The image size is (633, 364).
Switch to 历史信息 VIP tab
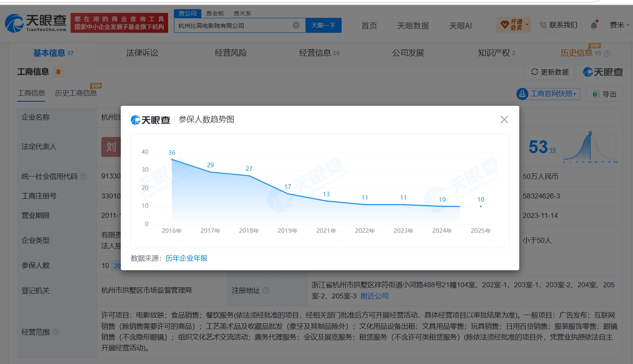pos(581,52)
